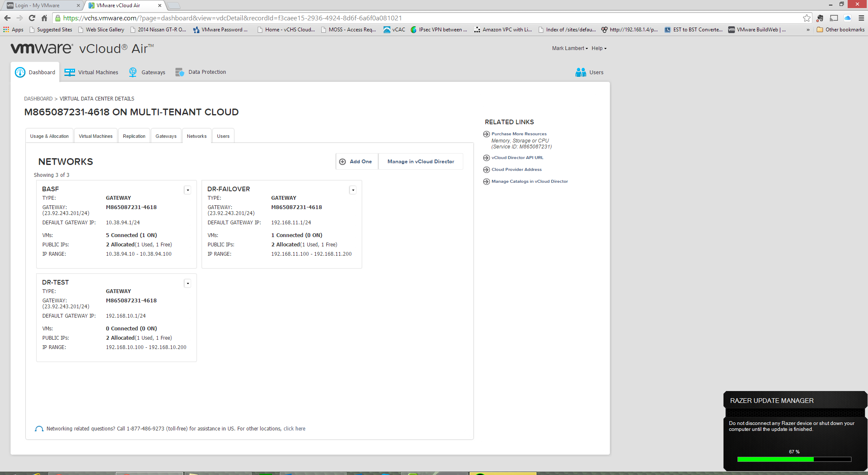Bookmark page with the star icon

(x=807, y=18)
